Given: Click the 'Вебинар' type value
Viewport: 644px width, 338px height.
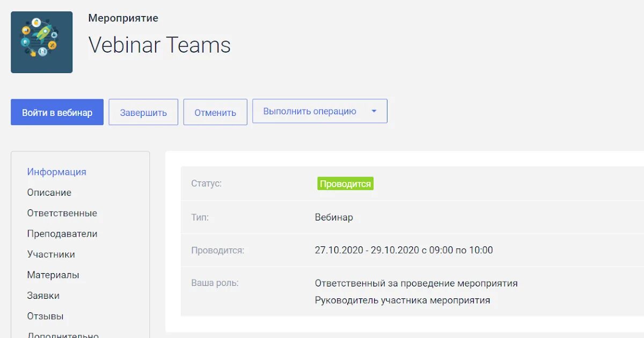Looking at the screenshot, I should tap(334, 217).
